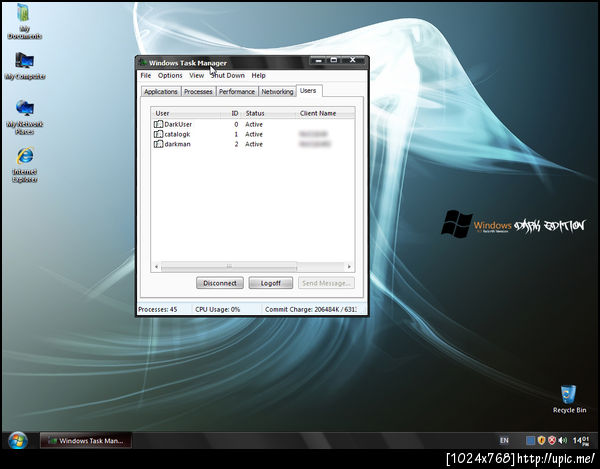Screen dimensions: 600x469
Task: Open the My Documents desktop icon
Action: pos(24,22)
